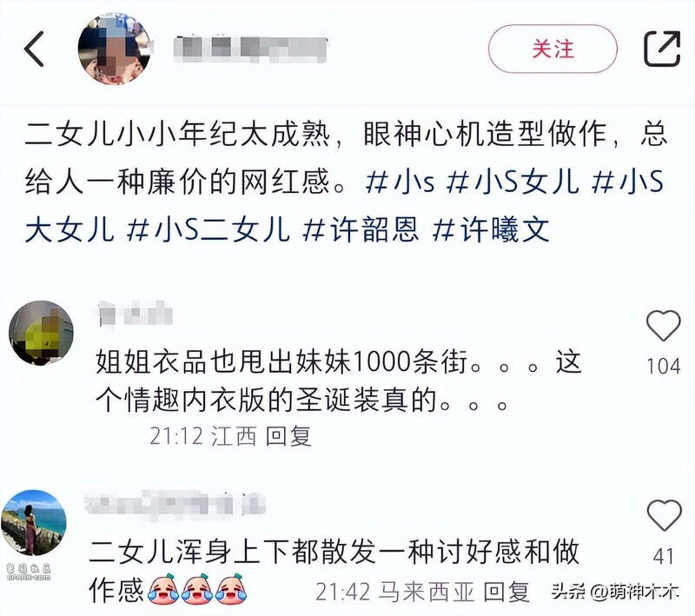Open first commenter's avatar
This screenshot has width=695, height=616.
pyautogui.click(x=41, y=333)
